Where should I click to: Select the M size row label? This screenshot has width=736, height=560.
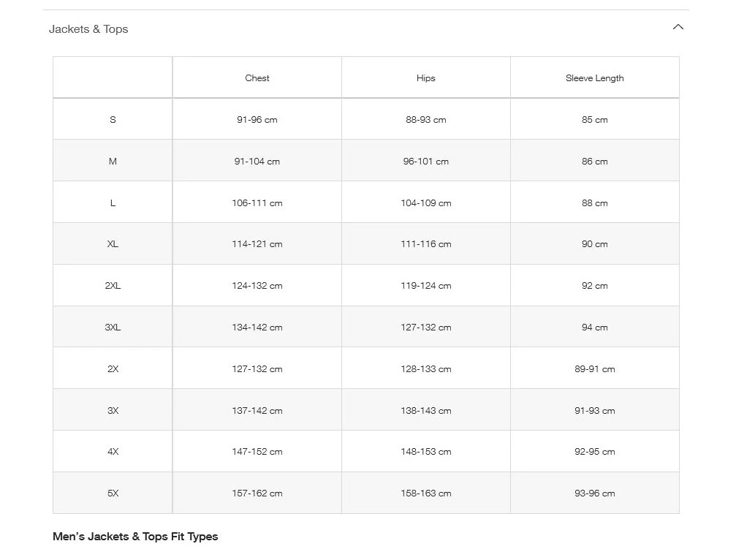113,162
